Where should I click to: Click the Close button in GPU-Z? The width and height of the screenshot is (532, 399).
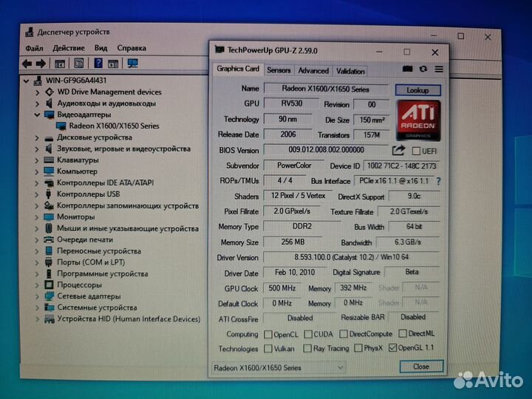pyautogui.click(x=421, y=366)
